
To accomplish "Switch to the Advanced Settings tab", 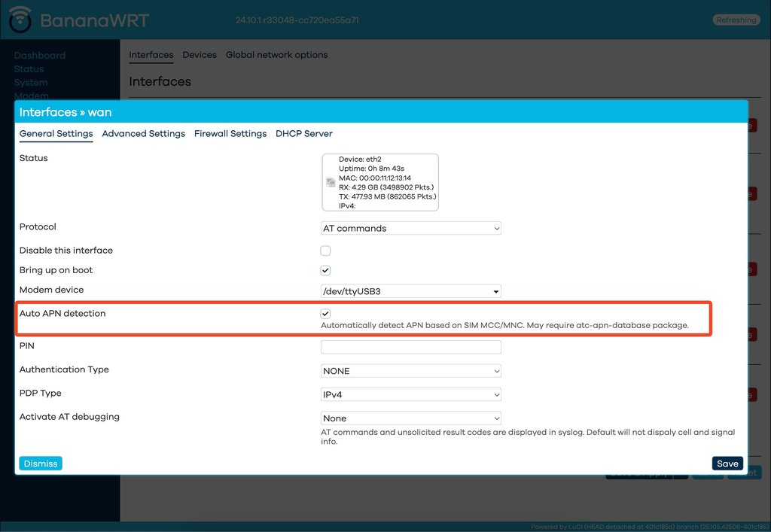I will [x=143, y=134].
